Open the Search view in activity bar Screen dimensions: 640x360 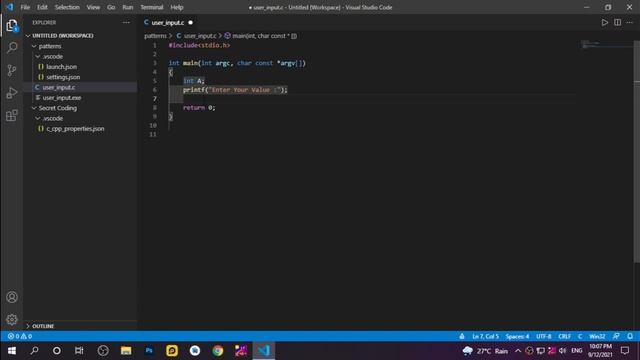click(12, 48)
